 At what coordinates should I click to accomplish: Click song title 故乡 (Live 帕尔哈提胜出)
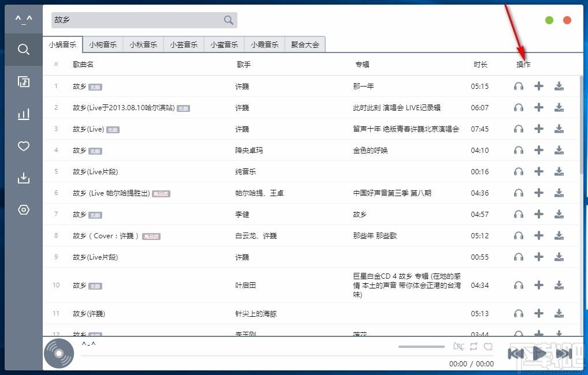pos(111,193)
